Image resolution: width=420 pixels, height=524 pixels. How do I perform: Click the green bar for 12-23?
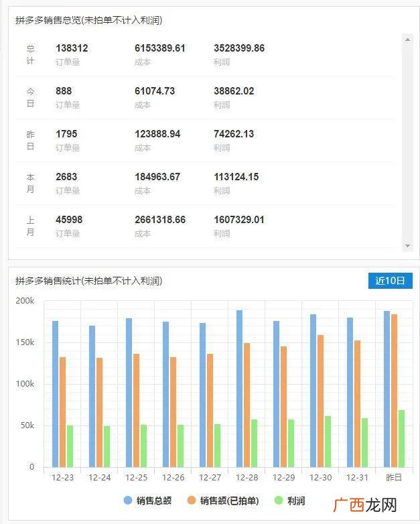coord(70,446)
